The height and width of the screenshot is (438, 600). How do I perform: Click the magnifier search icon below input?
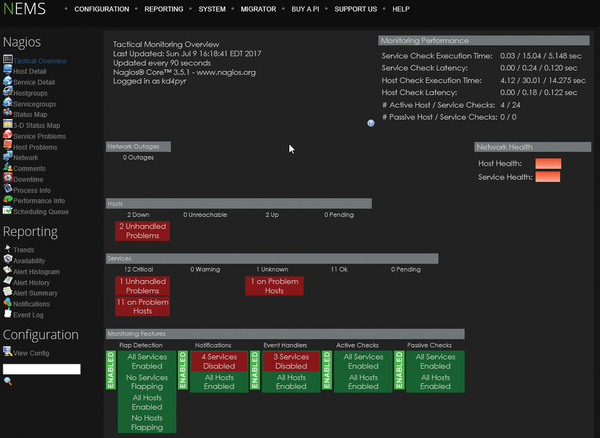[8, 381]
